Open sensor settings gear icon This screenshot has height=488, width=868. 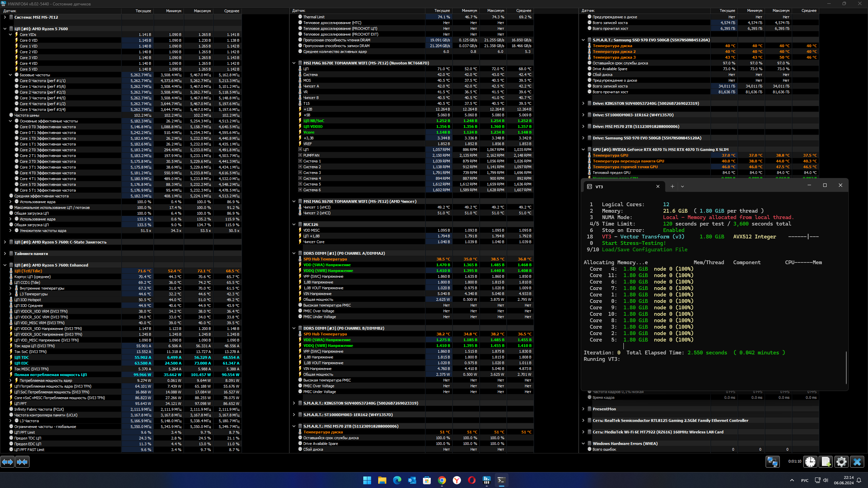(841, 462)
